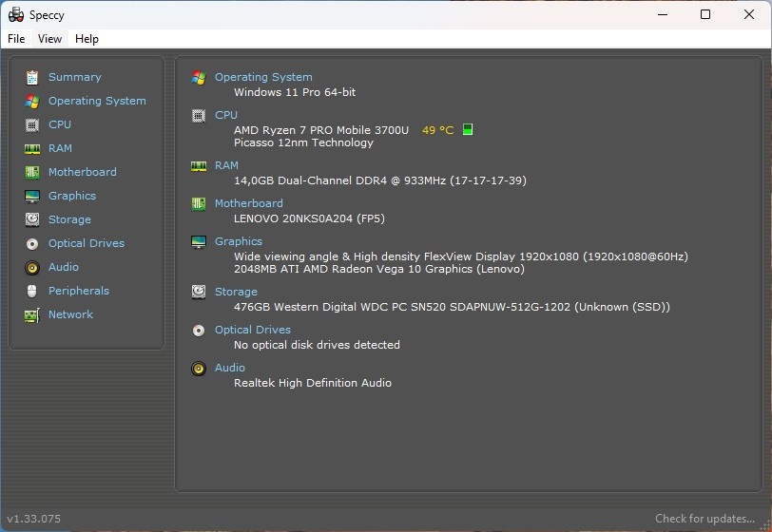Click the CPU chip icon in sidebar
Viewport: 772px width, 532px height.
point(32,125)
